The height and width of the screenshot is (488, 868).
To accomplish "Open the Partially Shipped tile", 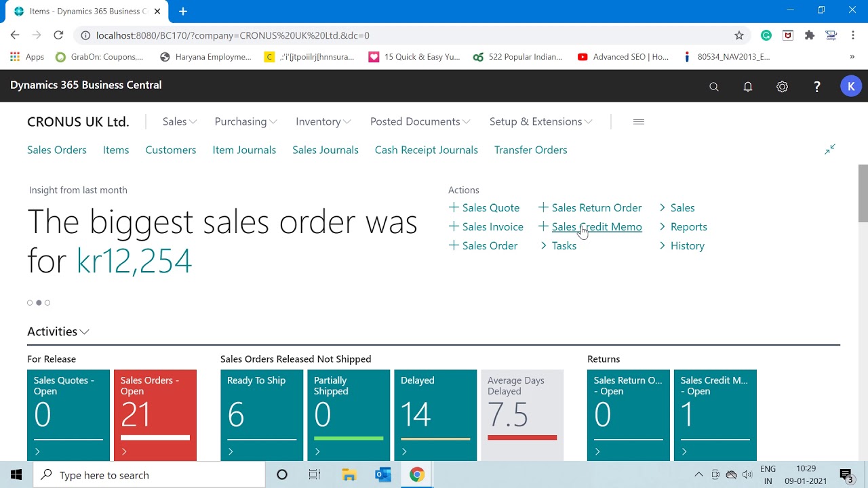I will pyautogui.click(x=349, y=415).
